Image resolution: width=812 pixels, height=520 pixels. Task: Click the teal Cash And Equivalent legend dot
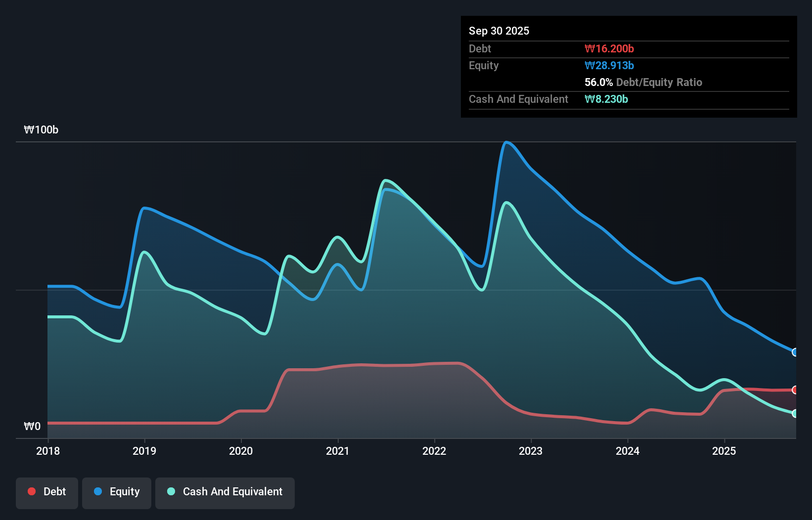(171, 491)
